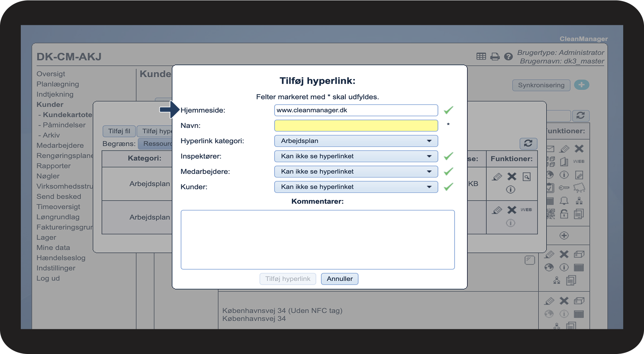This screenshot has width=644, height=354.
Task: Open help via the question mark icon
Action: (508, 57)
